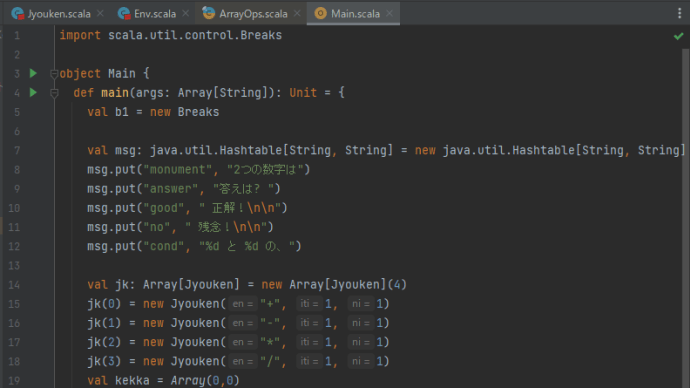Click the Env.scala class file icon

click(x=124, y=14)
